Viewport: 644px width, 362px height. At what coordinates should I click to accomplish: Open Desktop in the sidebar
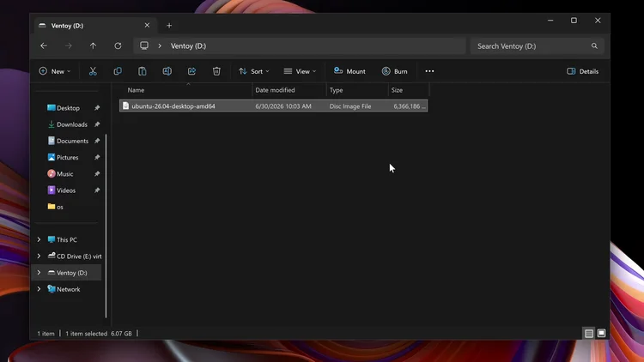pos(68,108)
